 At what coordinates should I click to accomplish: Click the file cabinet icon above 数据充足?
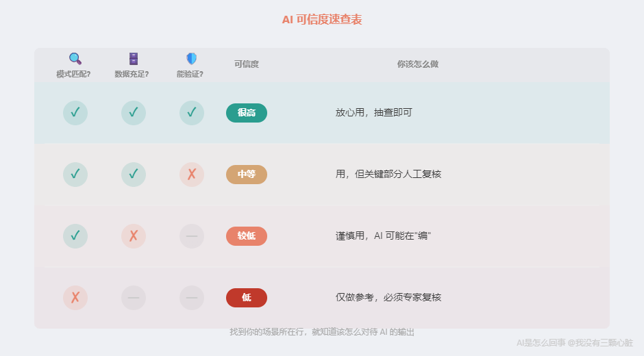pos(134,59)
